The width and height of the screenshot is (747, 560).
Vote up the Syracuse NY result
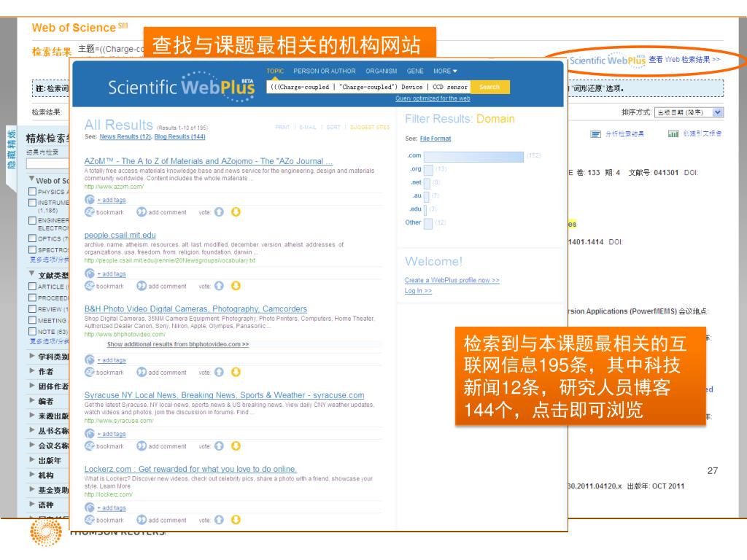pos(219,446)
